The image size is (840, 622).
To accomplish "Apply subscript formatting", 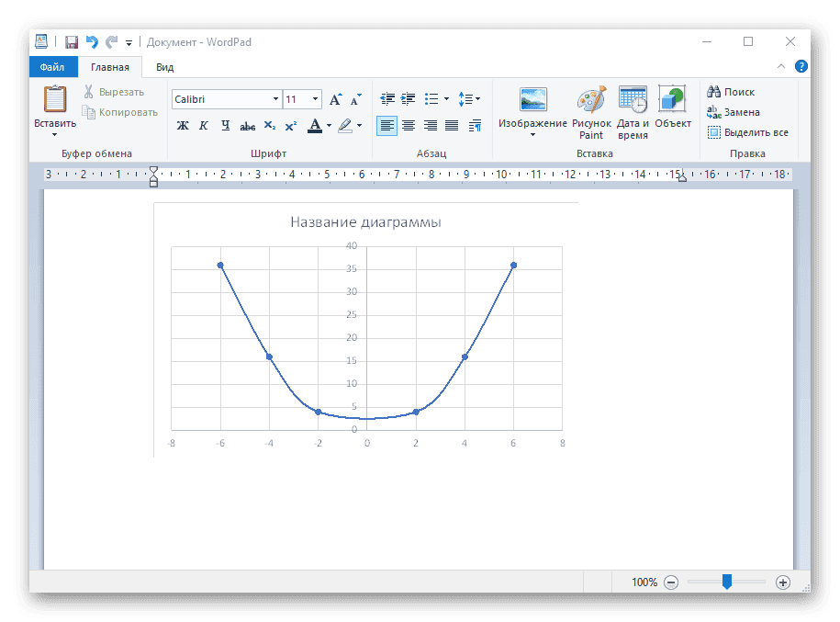I will (269, 126).
